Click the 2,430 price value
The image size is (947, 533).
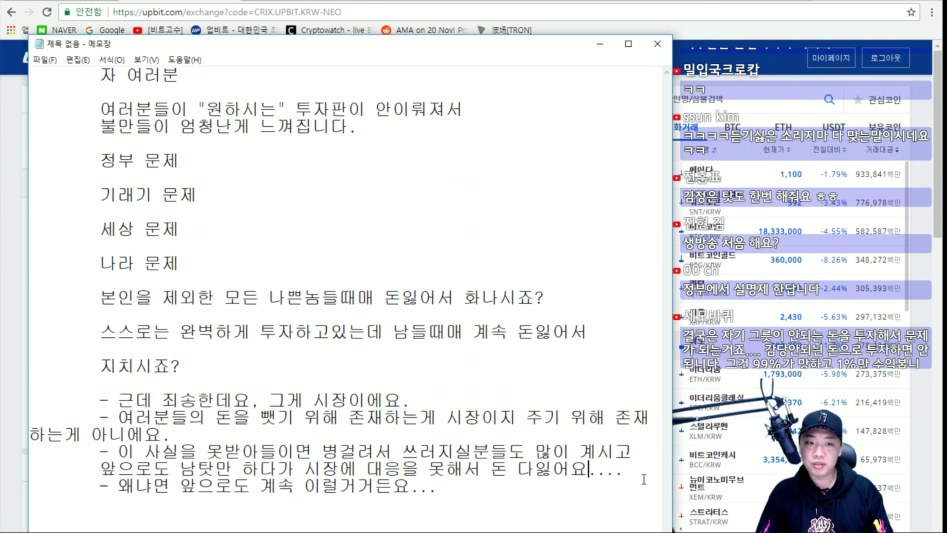[x=791, y=317]
